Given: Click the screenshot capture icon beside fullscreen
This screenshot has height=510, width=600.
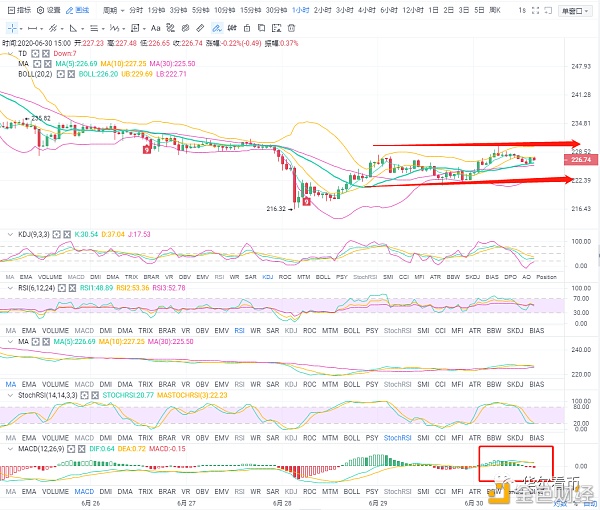Looking at the screenshot, I should pyautogui.click(x=548, y=10).
